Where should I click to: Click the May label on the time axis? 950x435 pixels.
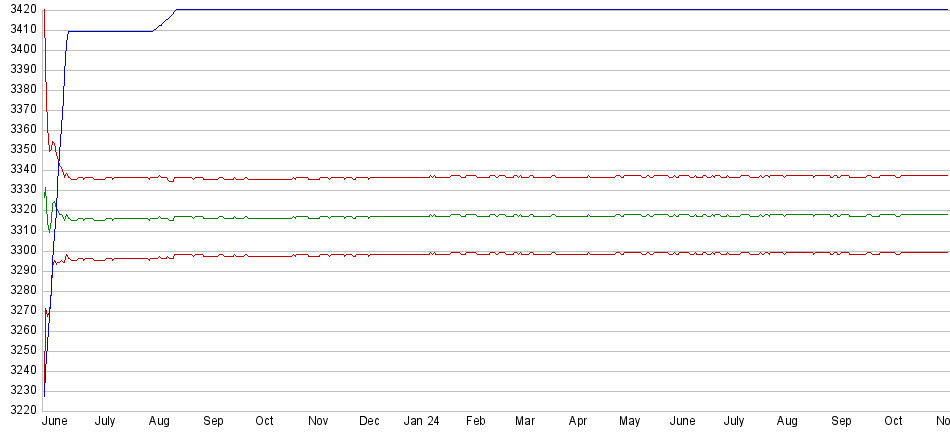coord(629,422)
